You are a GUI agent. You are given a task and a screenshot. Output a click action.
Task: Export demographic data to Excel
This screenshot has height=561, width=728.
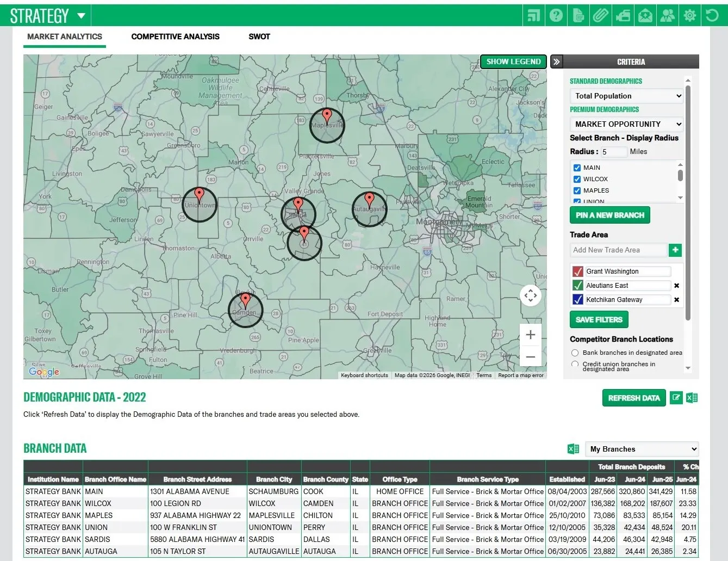[692, 398]
